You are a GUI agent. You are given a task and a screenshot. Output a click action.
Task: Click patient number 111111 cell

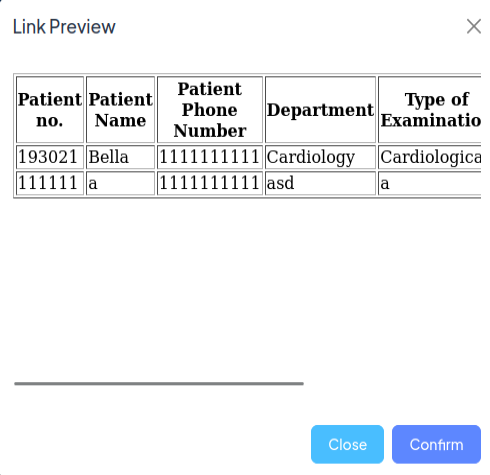(50, 183)
